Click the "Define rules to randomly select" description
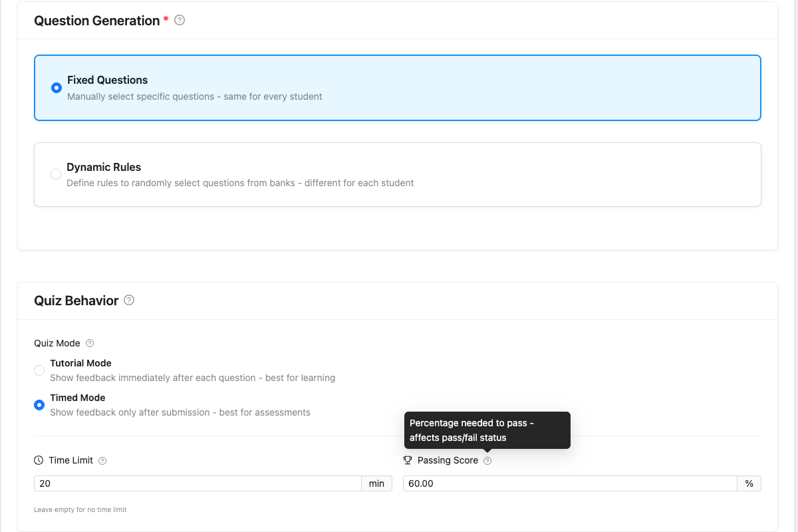This screenshot has width=798, height=532. point(240,183)
